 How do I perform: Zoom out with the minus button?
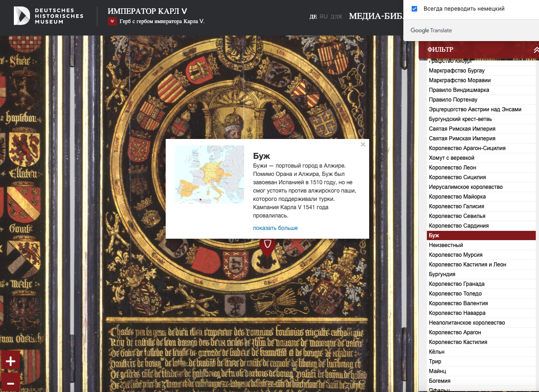(x=10, y=383)
